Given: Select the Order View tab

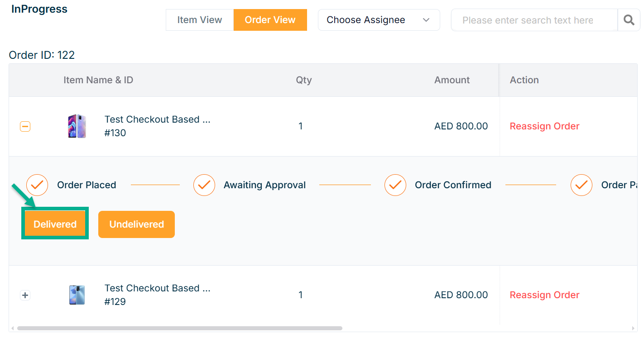Looking at the screenshot, I should tap(270, 20).
